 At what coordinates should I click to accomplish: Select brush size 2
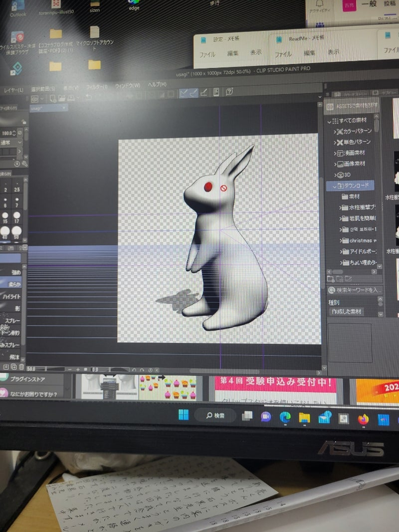tap(5, 187)
